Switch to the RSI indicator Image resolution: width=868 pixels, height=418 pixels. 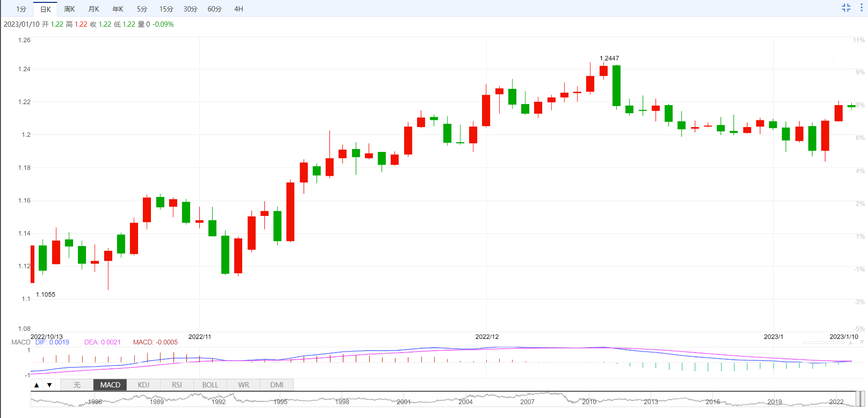coord(177,385)
